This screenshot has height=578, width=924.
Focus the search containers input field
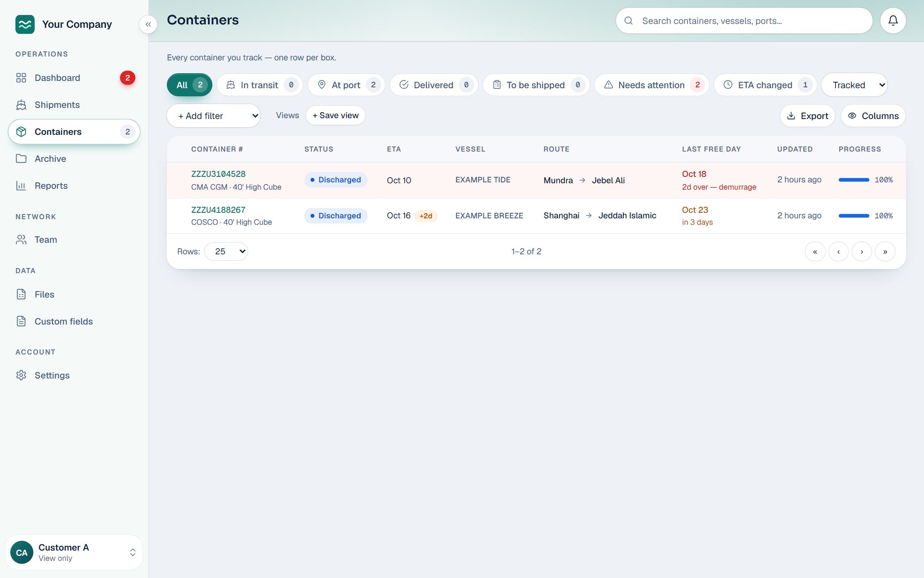click(x=744, y=21)
